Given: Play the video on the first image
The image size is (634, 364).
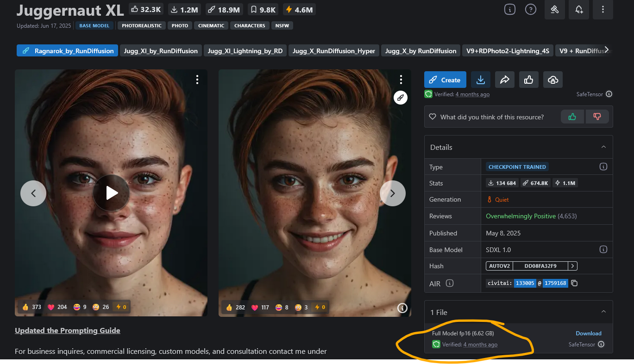Looking at the screenshot, I should (x=111, y=193).
